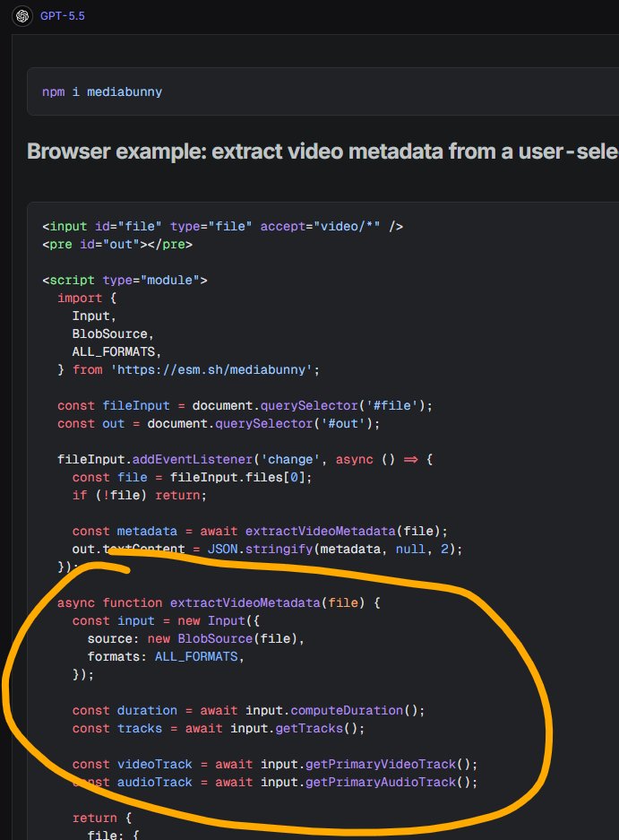Click the 'if (!file) return;' line
Viewport: 619px width, 840px height.
click(x=139, y=496)
